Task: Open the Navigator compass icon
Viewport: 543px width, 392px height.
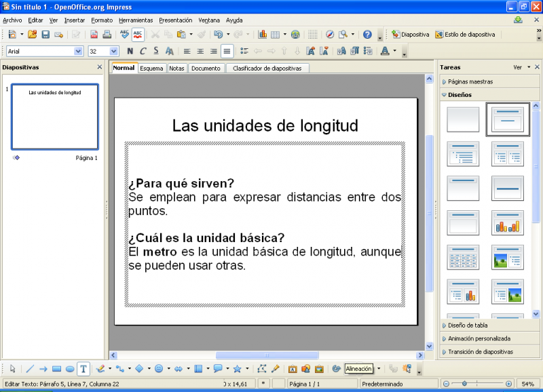Action: click(x=330, y=35)
